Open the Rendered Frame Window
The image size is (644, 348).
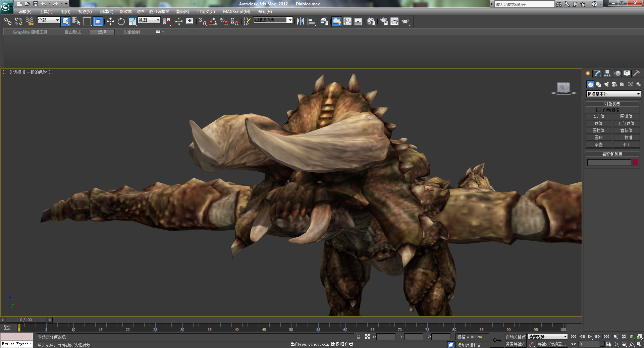pos(394,21)
